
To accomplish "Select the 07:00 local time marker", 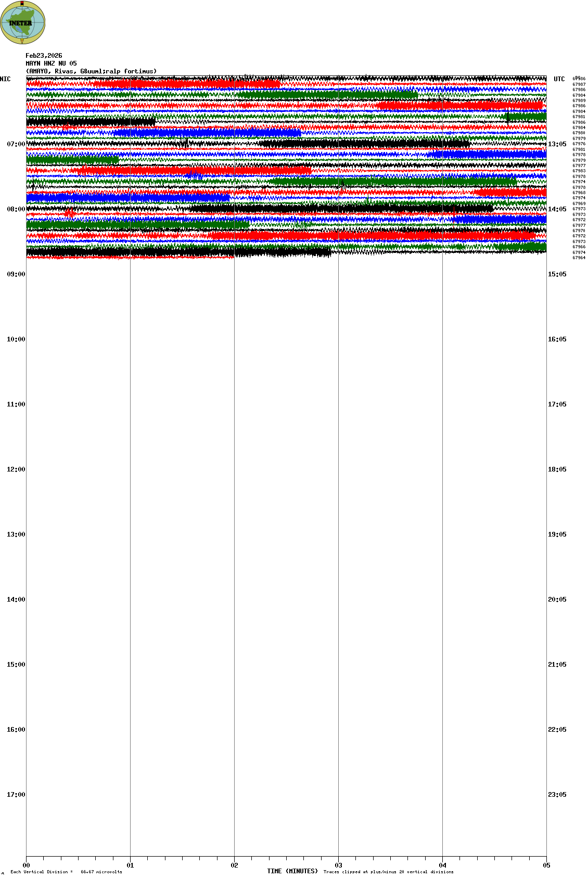I will 16,144.
